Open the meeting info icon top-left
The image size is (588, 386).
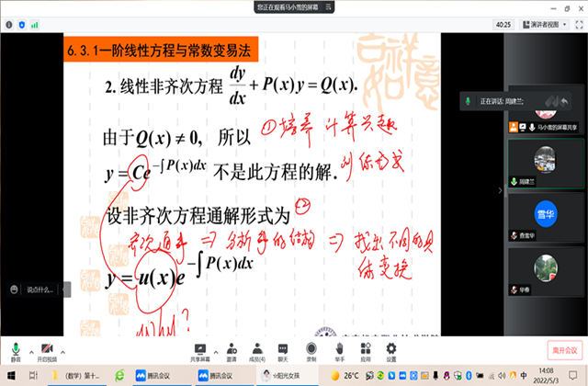(7, 25)
